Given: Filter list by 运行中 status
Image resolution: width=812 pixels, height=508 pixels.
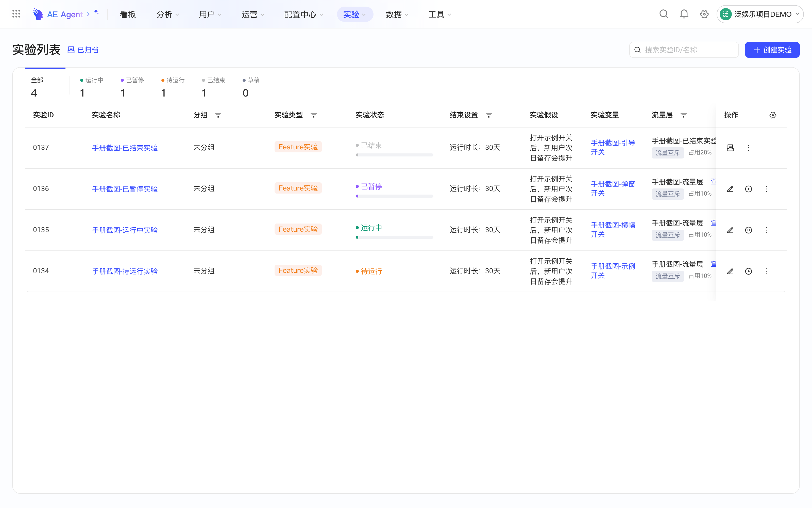Looking at the screenshot, I should pyautogui.click(x=92, y=87).
